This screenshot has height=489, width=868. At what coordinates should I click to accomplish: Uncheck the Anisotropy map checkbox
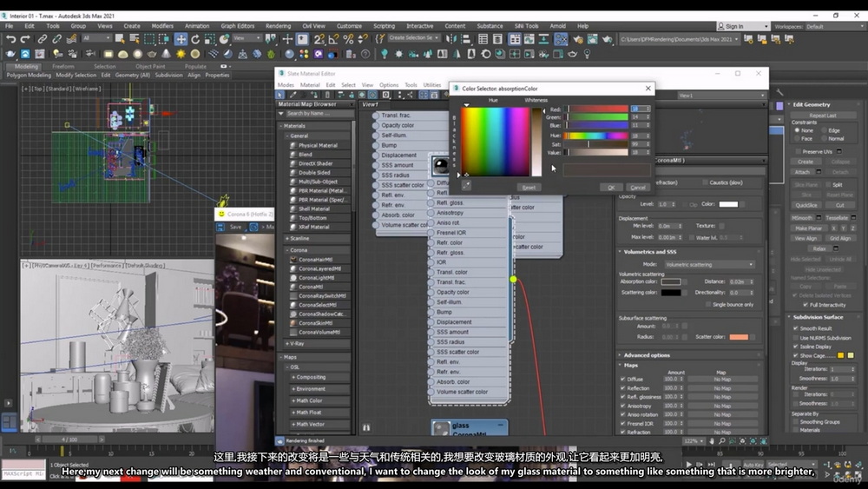point(622,406)
